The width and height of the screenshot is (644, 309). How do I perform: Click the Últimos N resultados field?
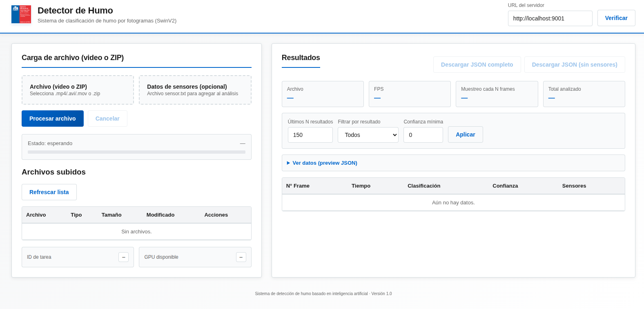(310, 135)
